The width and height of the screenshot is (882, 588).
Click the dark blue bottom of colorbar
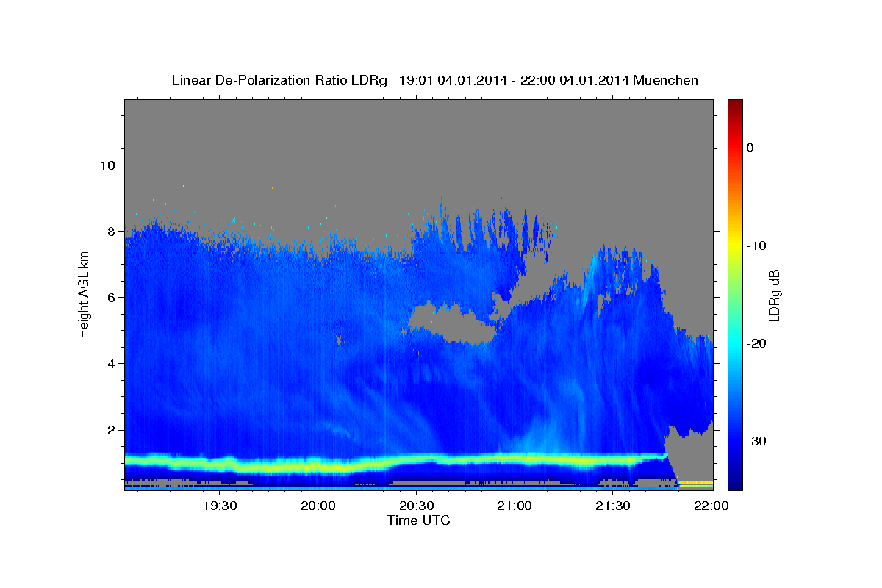[x=735, y=481]
